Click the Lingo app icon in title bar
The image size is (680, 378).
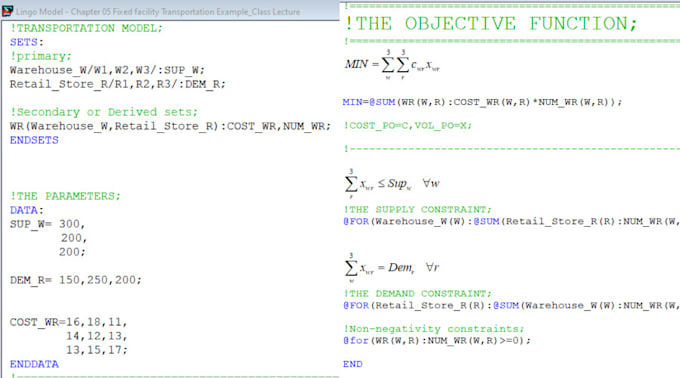click(x=7, y=11)
